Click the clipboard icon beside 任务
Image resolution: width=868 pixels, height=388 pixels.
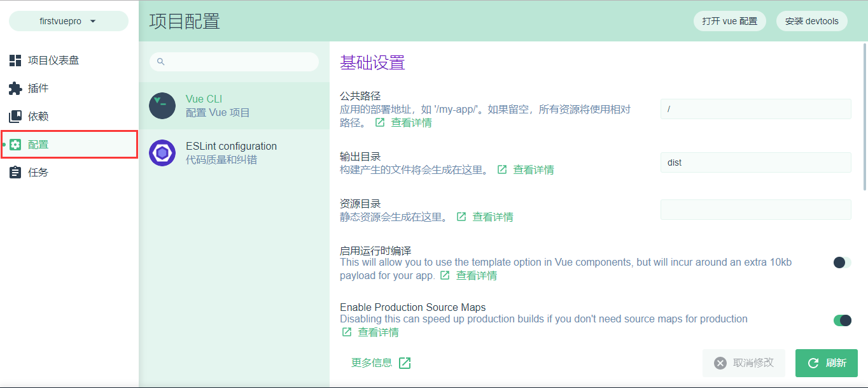point(15,173)
